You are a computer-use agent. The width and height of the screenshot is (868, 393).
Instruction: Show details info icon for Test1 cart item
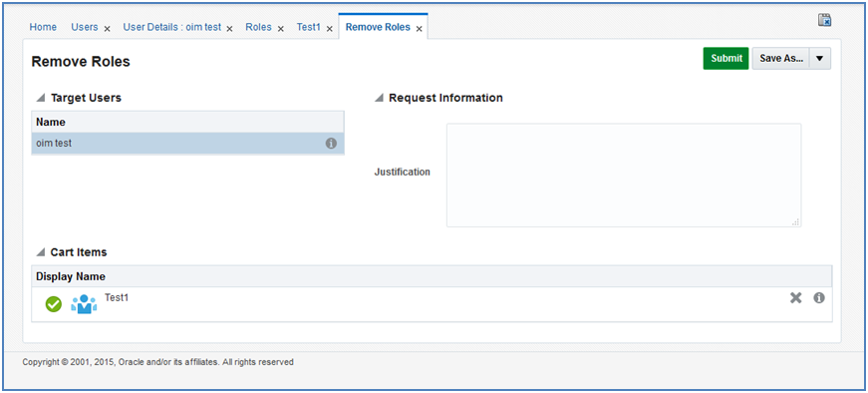click(x=819, y=298)
